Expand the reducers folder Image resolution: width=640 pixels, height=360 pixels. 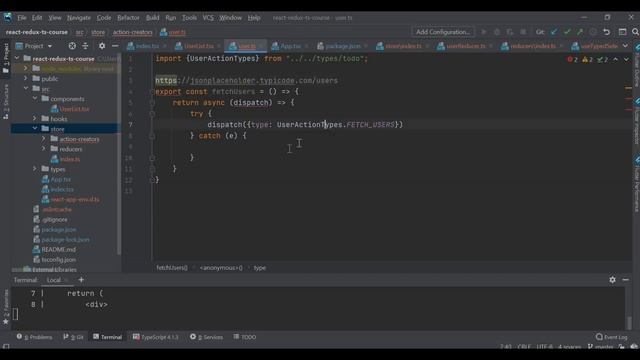(44, 149)
